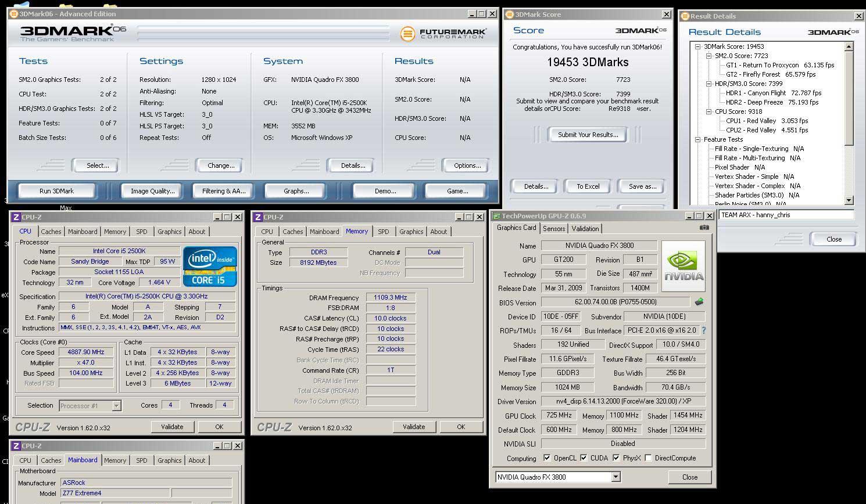
Task: Click the Z77 Extreme4 model field
Action: click(115, 493)
